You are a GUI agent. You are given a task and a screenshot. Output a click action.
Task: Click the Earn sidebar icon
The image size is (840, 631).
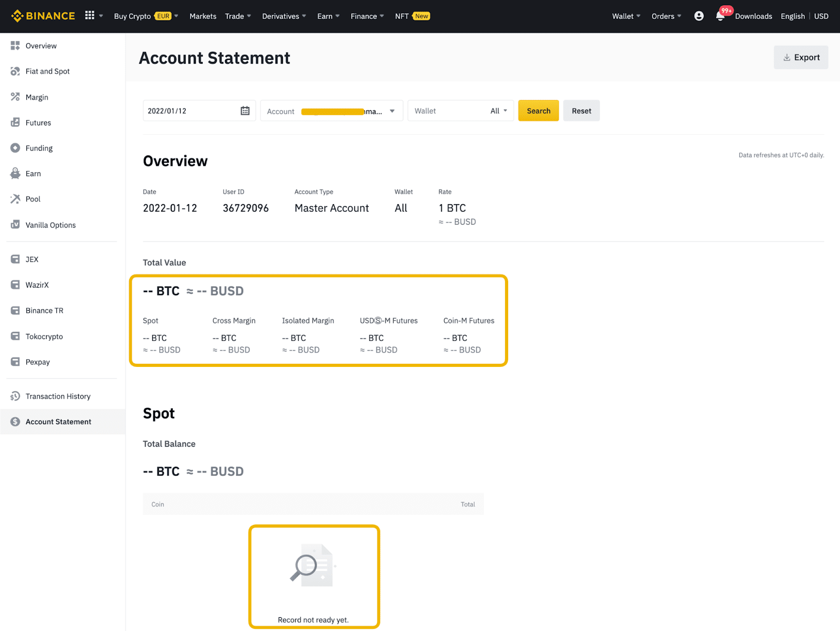tap(15, 173)
